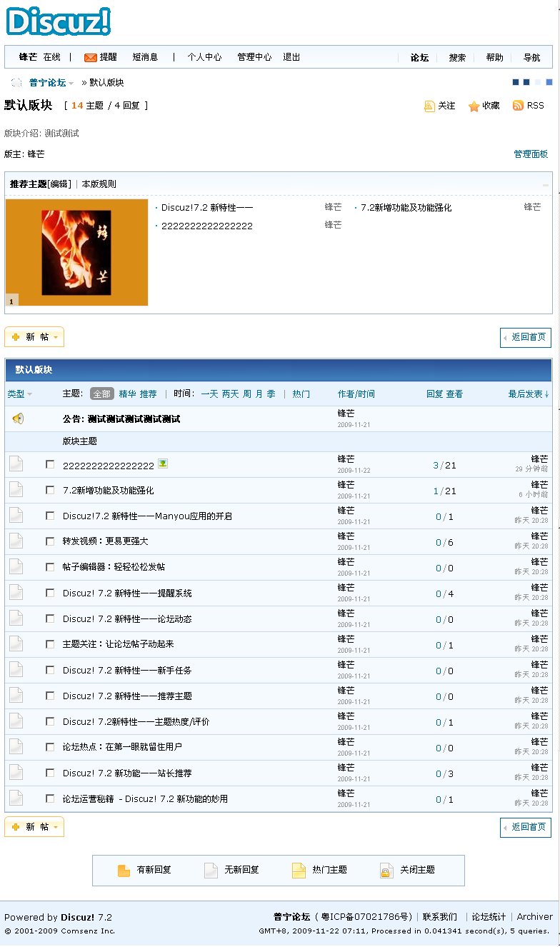The height and width of the screenshot is (947, 560).
Task: Pick the darkest blue style swatch
Action: tap(516, 82)
